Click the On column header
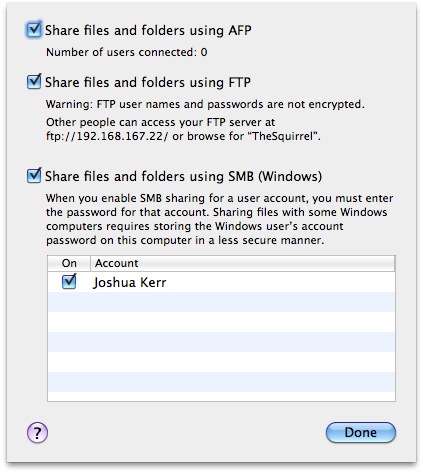Viewport: 423px width, 473px height. pos(69,263)
